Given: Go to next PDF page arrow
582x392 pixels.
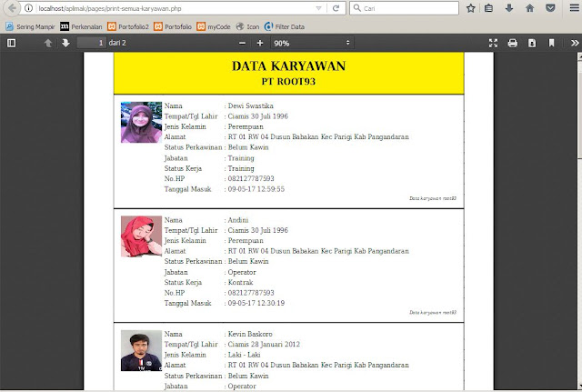Looking at the screenshot, I should coord(65,43).
